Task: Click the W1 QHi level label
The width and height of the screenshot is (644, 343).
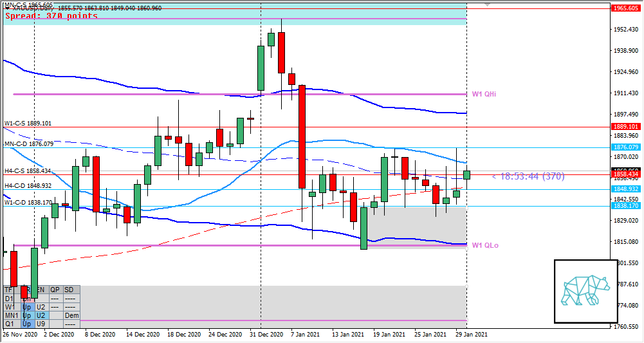Action: (x=484, y=94)
